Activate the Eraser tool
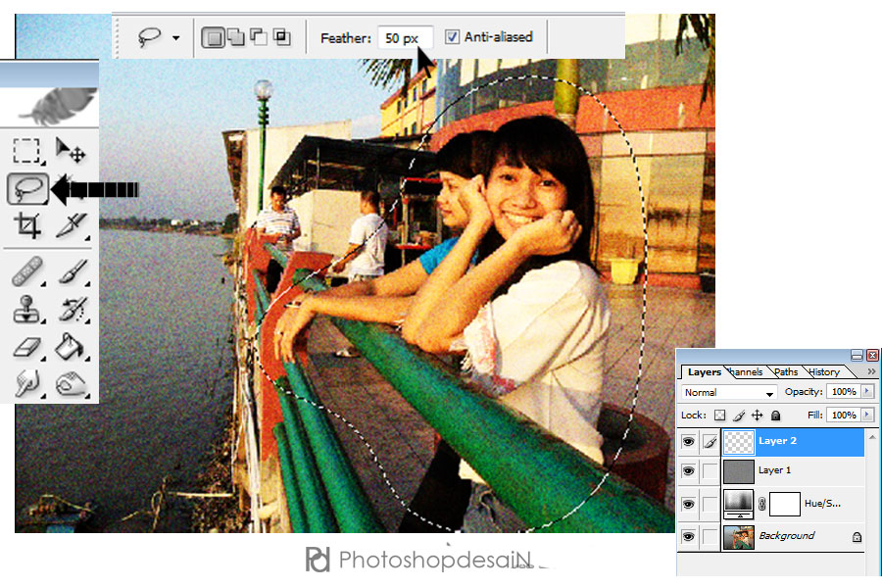The width and height of the screenshot is (882, 588). [x=26, y=345]
